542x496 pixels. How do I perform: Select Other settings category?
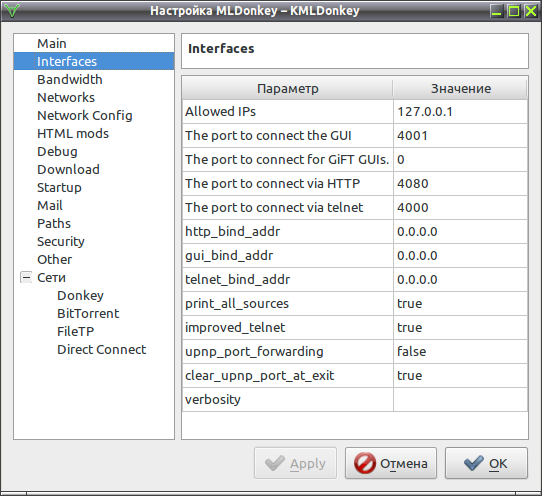pos(55,259)
